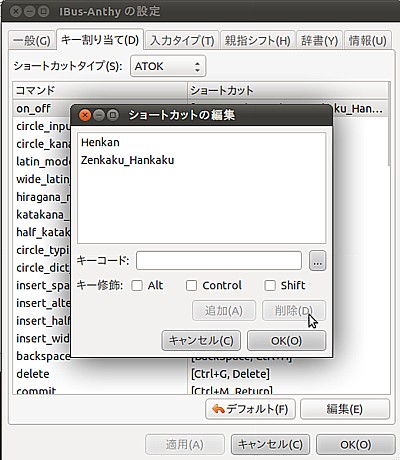Open the 入力タイプ(T) tab

[182, 41]
